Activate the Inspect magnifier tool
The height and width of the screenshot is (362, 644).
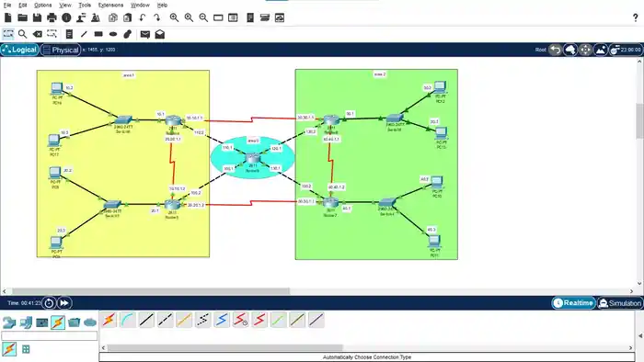(x=23, y=34)
